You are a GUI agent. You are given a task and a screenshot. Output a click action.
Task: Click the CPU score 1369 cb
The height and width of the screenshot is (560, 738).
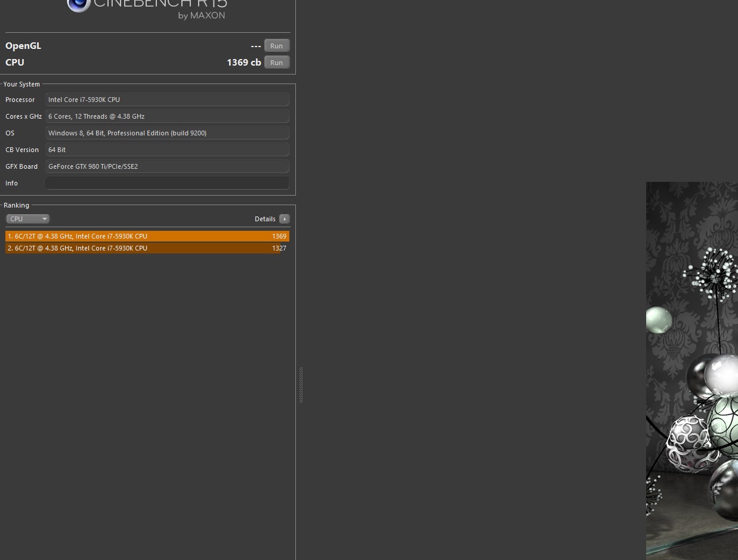click(x=244, y=62)
